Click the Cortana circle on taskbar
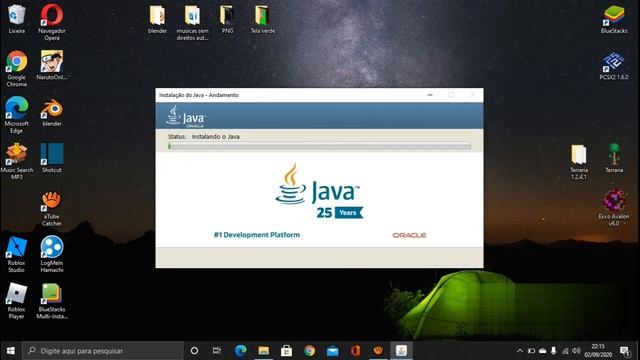This screenshot has width=640, height=360. 194,351
